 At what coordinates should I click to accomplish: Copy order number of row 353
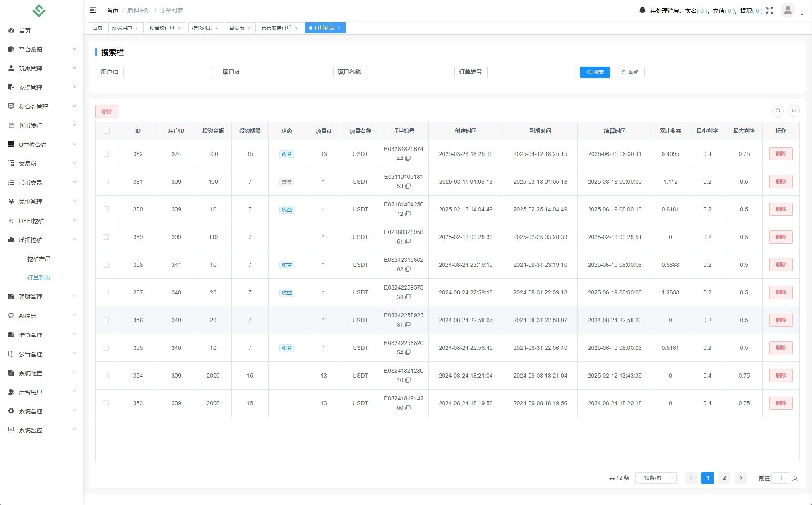tap(408, 408)
